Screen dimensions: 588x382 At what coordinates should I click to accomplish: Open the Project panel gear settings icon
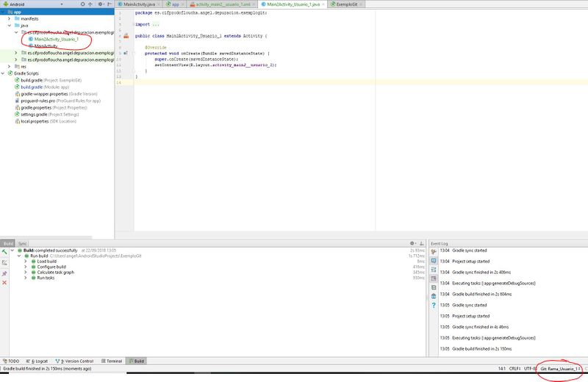click(x=101, y=4)
